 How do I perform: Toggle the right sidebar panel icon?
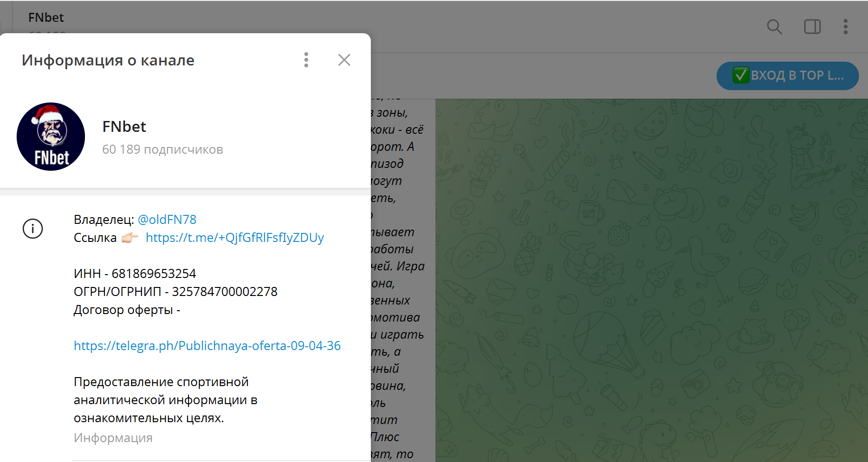(x=812, y=27)
